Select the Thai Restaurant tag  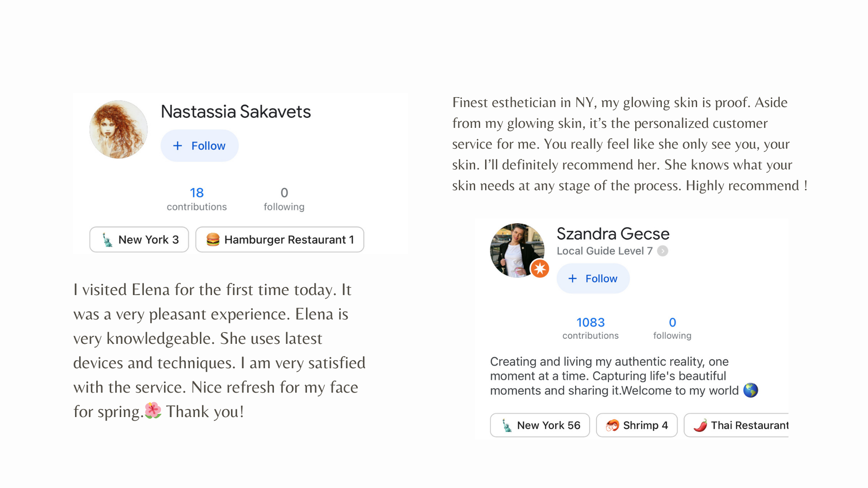point(736,425)
